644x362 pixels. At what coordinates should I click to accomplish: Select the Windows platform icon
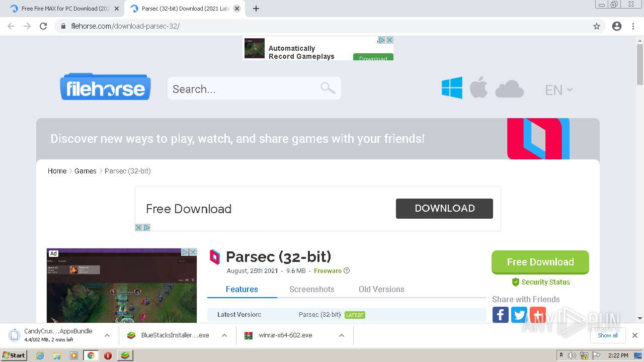point(452,88)
